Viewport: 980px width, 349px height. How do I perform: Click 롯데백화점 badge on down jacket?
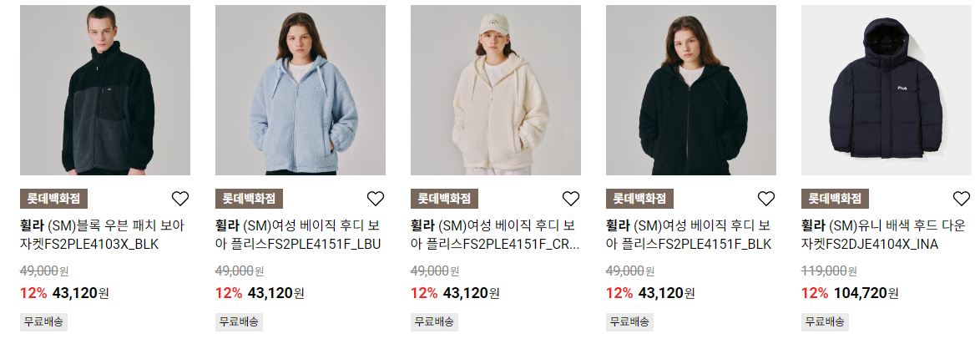point(835,199)
